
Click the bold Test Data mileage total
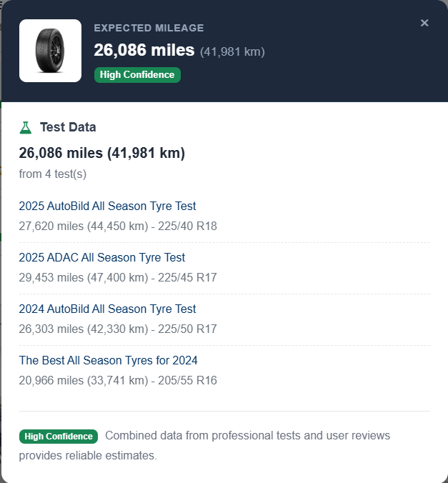[102, 153]
